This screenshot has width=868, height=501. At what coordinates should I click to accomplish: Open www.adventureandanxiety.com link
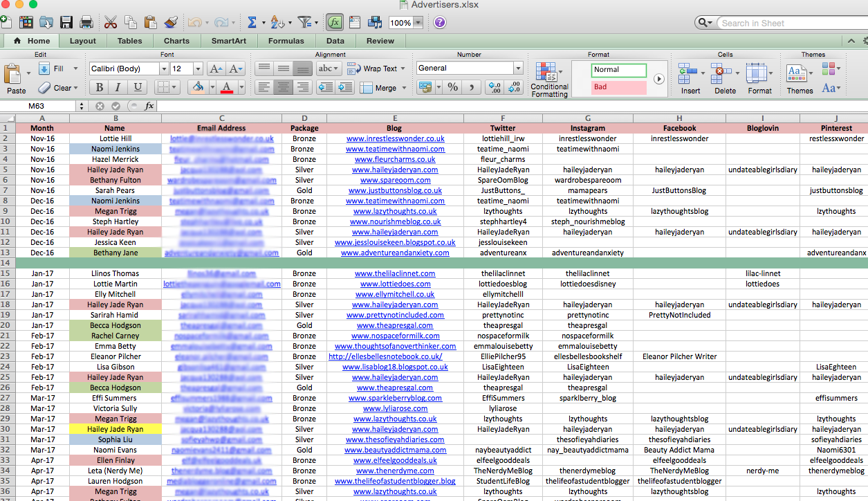point(395,253)
